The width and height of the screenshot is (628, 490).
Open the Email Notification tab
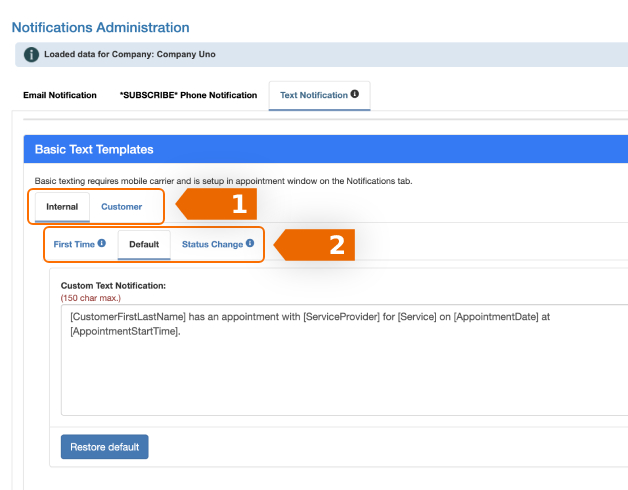click(x=60, y=95)
